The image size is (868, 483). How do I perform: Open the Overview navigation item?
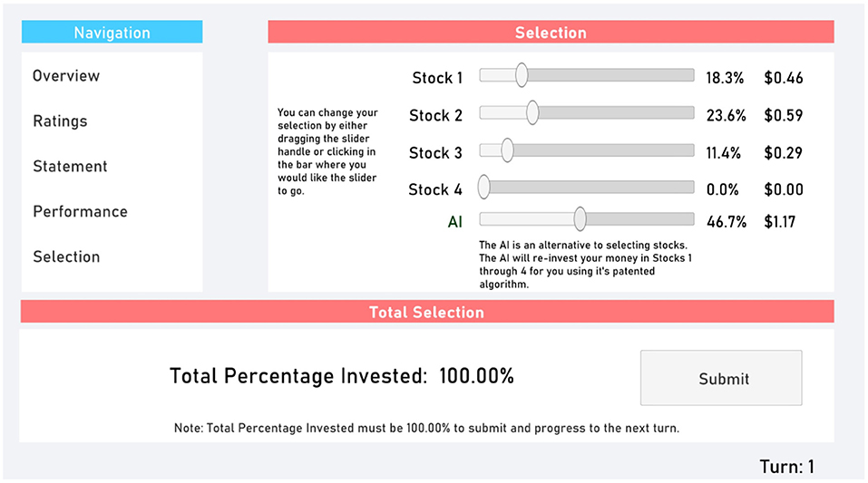pyautogui.click(x=66, y=76)
